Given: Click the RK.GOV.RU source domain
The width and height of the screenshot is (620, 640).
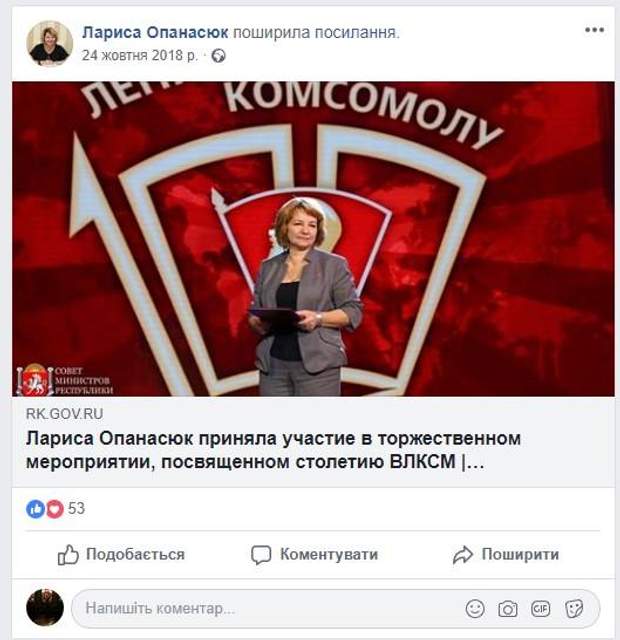Looking at the screenshot, I should click(64, 414).
